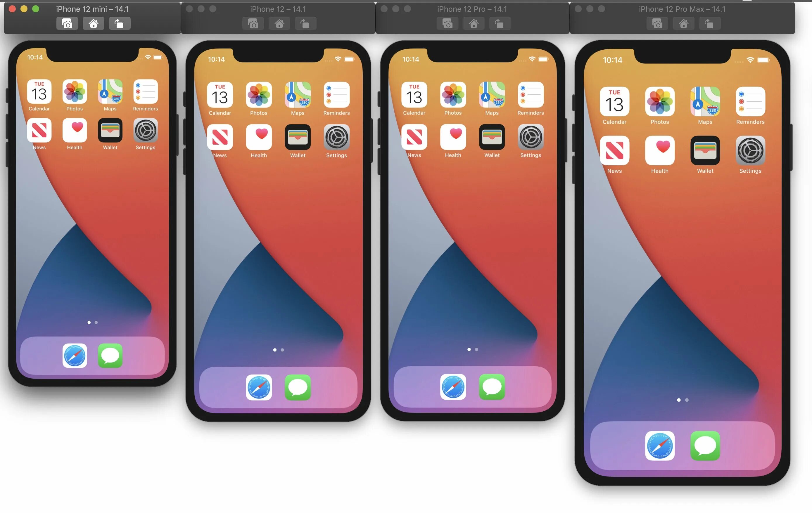Screen dimensions: 812x513
Task: Click the iPhone 12 mini simulator title
Action: pos(93,8)
